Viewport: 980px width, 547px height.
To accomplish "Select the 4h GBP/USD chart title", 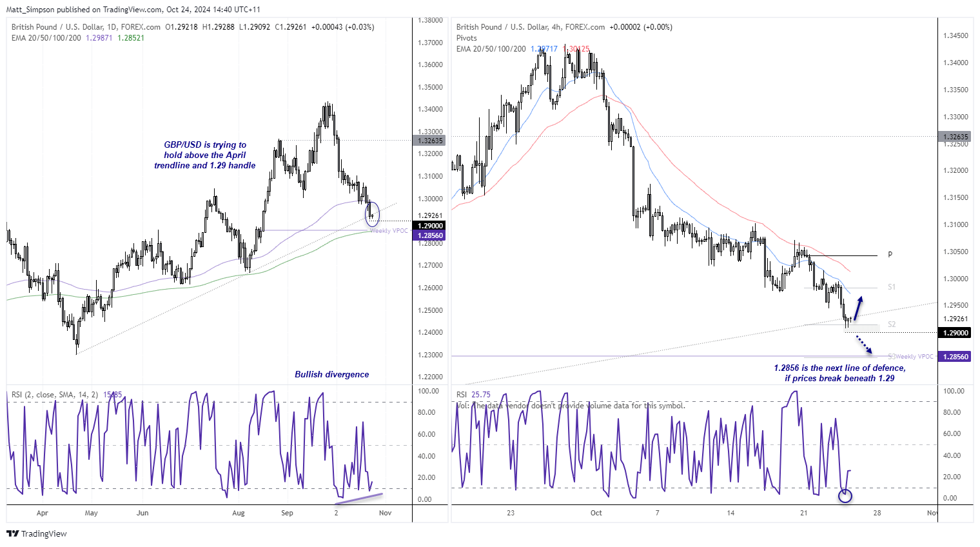I will coord(531,27).
